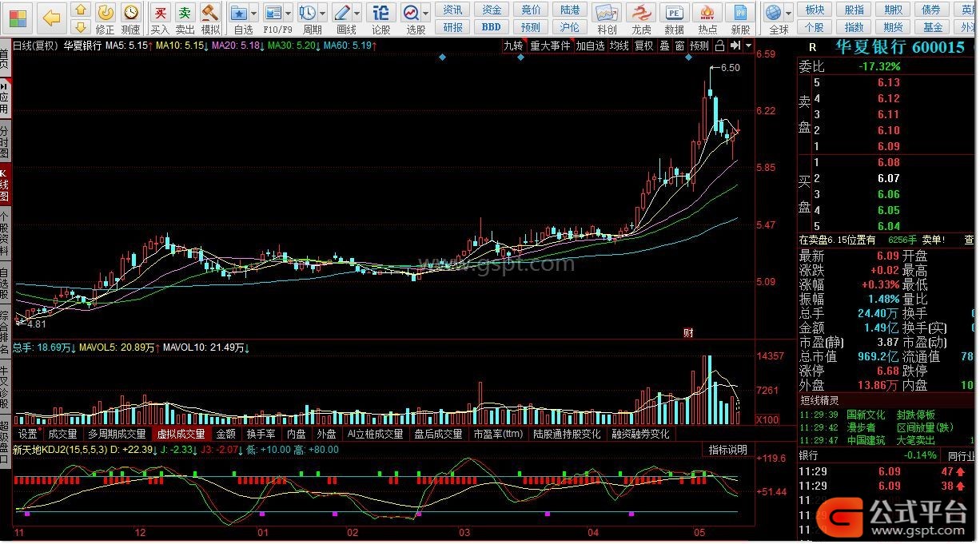
Task: Open the 新股 IPO icon
Action: [740, 18]
